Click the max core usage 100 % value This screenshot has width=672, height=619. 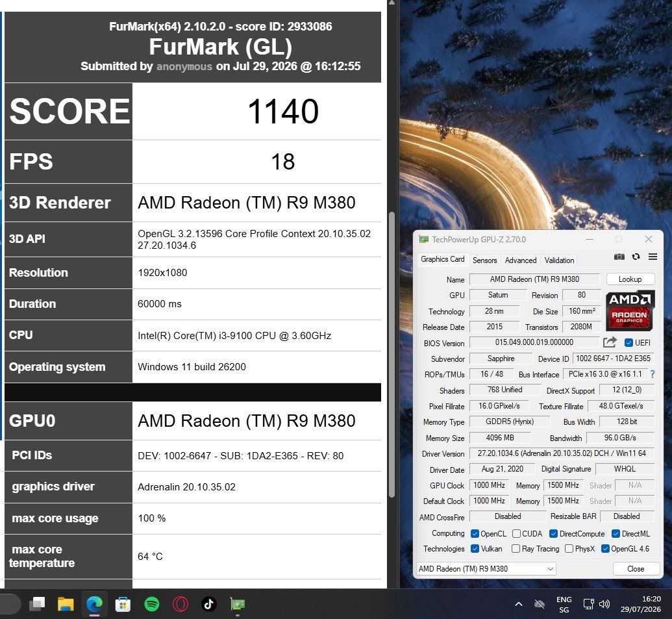pyautogui.click(x=152, y=518)
